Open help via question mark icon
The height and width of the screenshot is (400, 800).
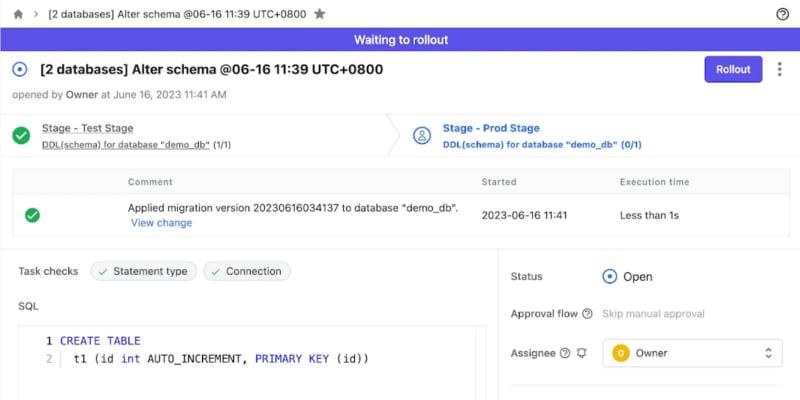tap(782, 14)
